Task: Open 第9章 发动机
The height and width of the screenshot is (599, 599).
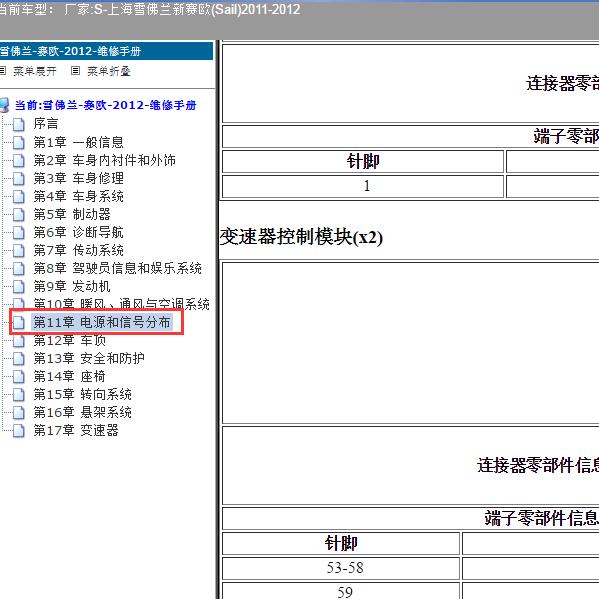Action: point(72,286)
